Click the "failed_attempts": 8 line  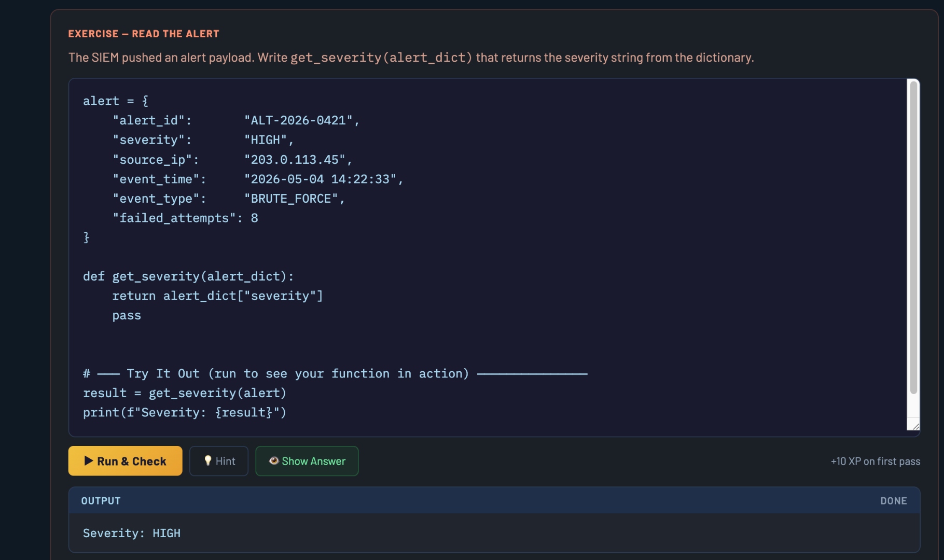185,218
